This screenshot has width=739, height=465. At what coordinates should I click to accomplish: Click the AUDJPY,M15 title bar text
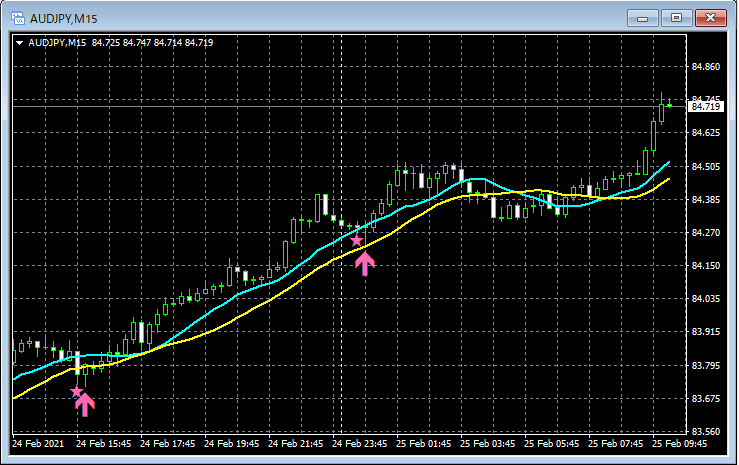click(x=63, y=19)
